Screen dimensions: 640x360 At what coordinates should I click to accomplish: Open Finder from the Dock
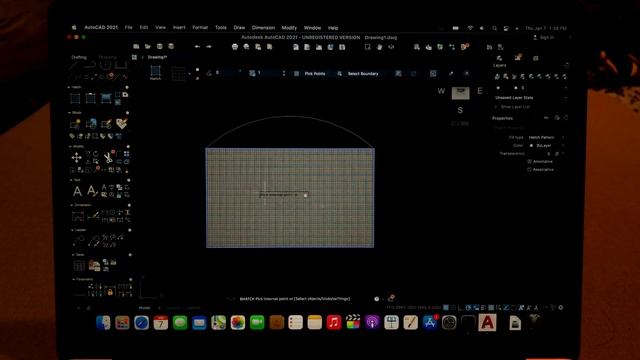click(x=103, y=322)
